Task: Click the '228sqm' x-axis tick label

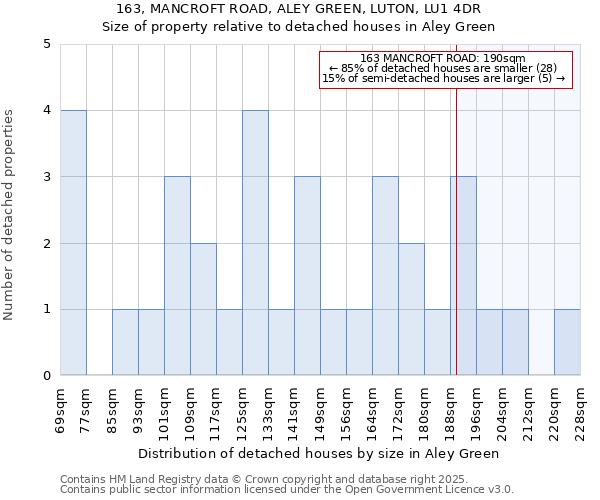Action: 580,415
